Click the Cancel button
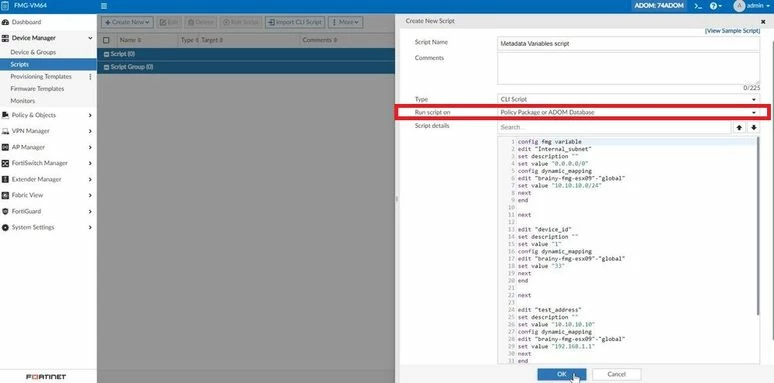This screenshot has width=774, height=383. pyautogui.click(x=617, y=374)
